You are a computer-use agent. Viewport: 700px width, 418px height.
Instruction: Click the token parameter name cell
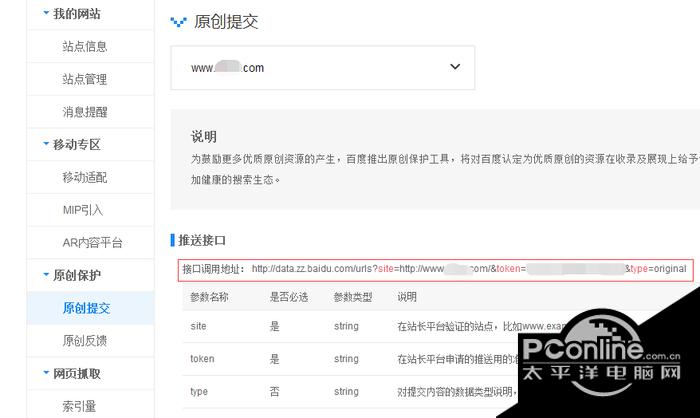[x=202, y=359]
